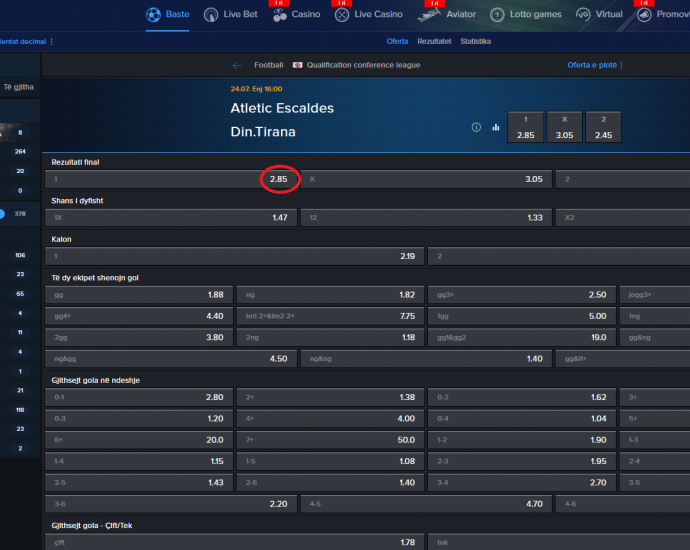
Task: Open the Baste soccer ball icon
Action: coord(153,15)
